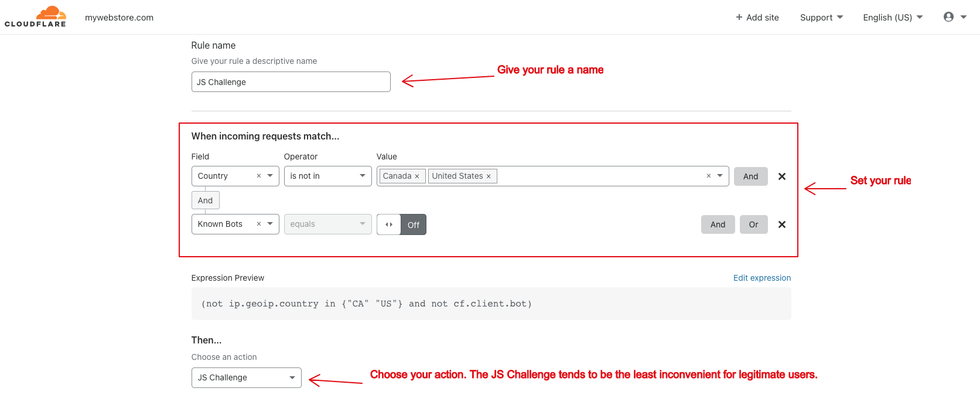Delete the Country rule row
980x412 pixels.
[781, 176]
